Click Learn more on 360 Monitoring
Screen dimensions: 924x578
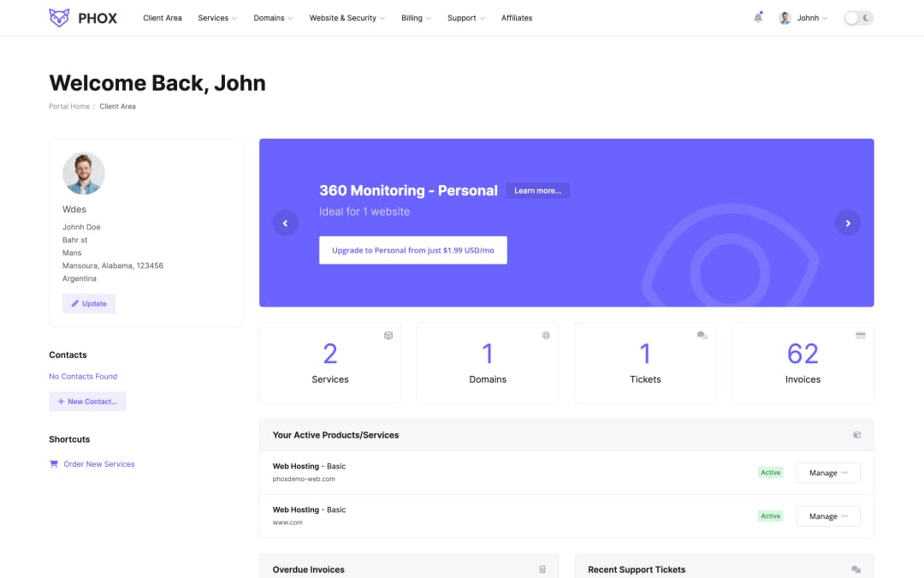click(537, 190)
